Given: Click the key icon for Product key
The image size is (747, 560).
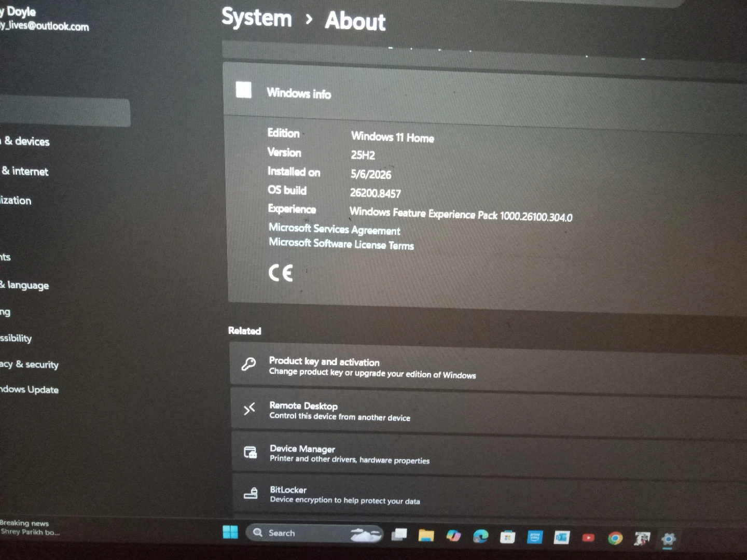Looking at the screenshot, I should click(248, 364).
